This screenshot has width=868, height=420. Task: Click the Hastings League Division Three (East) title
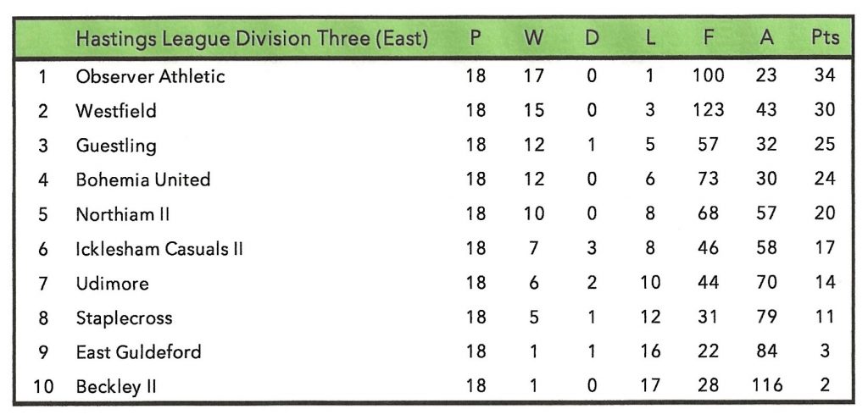point(252,39)
